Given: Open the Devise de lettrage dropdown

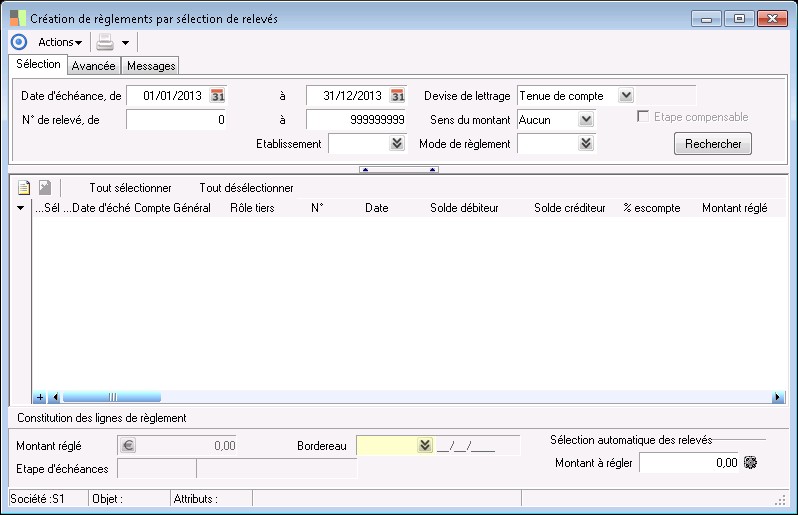Looking at the screenshot, I should [626, 96].
